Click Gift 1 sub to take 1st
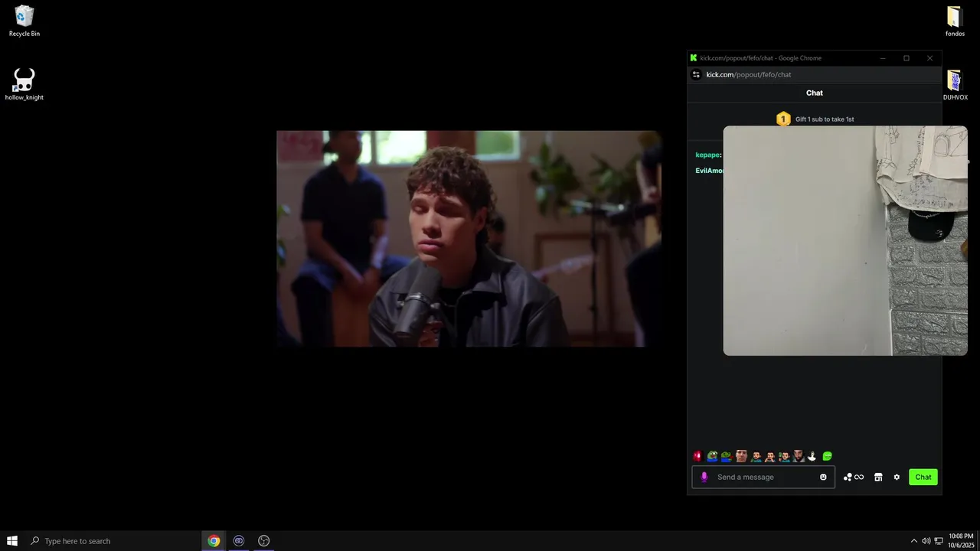The image size is (980, 551). [825, 119]
